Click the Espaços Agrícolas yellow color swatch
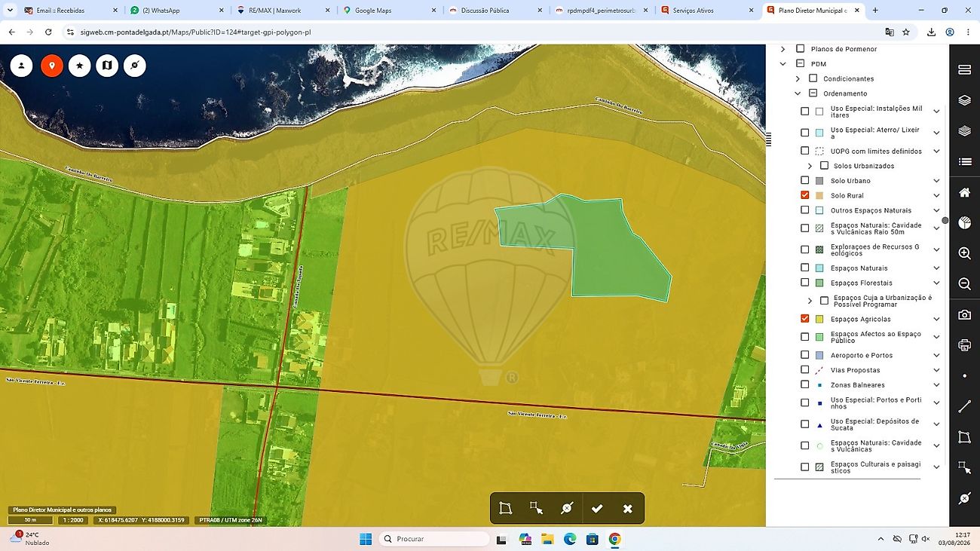 pos(819,320)
